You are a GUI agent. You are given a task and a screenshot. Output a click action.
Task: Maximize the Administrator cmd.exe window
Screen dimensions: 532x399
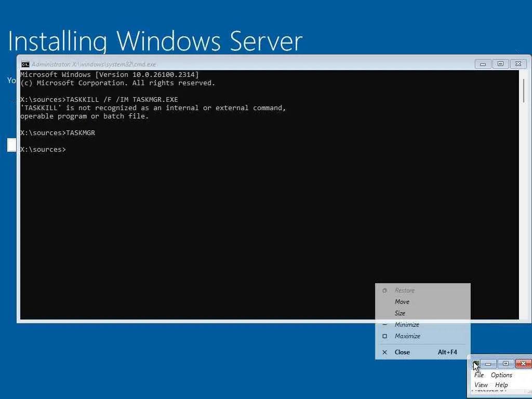coord(500,64)
